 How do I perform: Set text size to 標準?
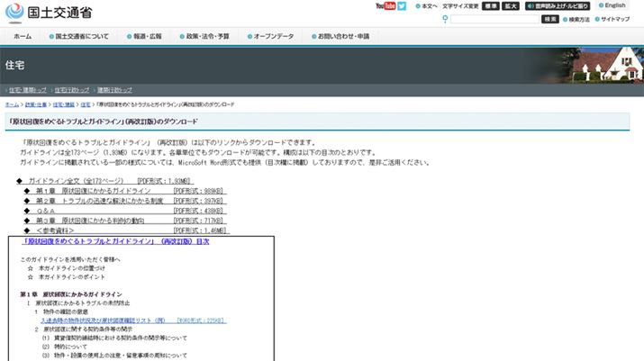[492, 5]
